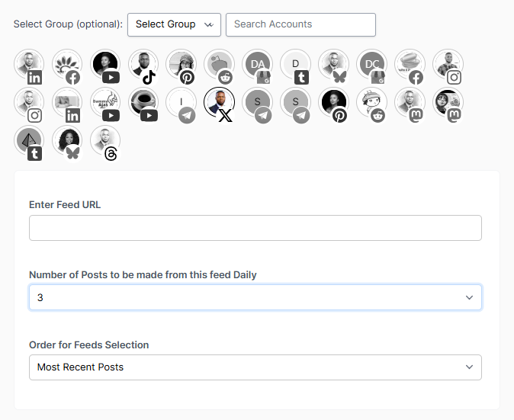Select the coffee cup YouTube account
514x420 pixels.
point(143,102)
